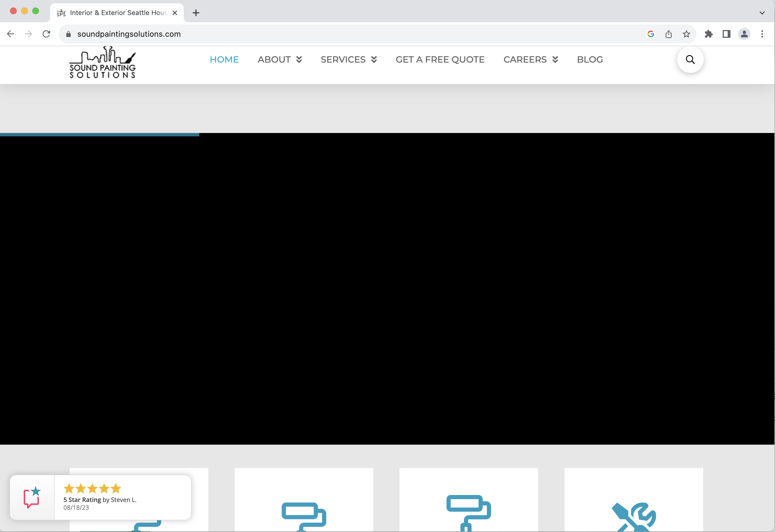Click the GET A FREE QUOTE link
The width and height of the screenshot is (775, 532).
coord(440,60)
